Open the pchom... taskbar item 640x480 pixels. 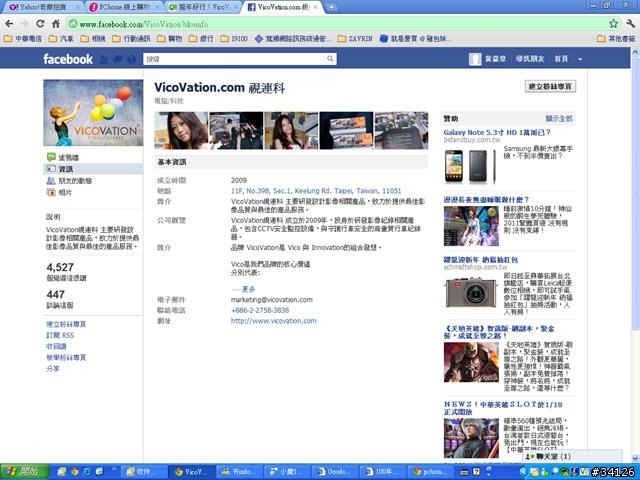click(x=430, y=472)
